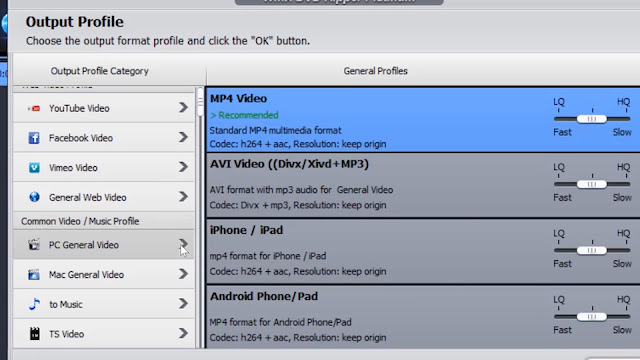Click 'AVI format with mp3 audio' description

[301, 190]
